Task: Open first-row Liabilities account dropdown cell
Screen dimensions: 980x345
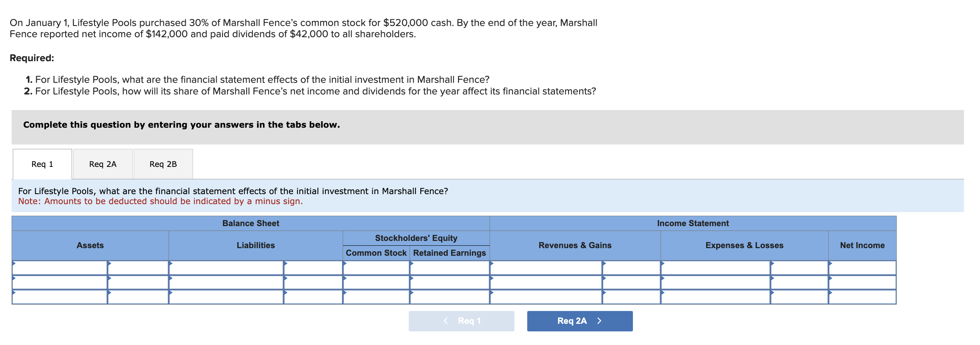Action: [x=226, y=268]
